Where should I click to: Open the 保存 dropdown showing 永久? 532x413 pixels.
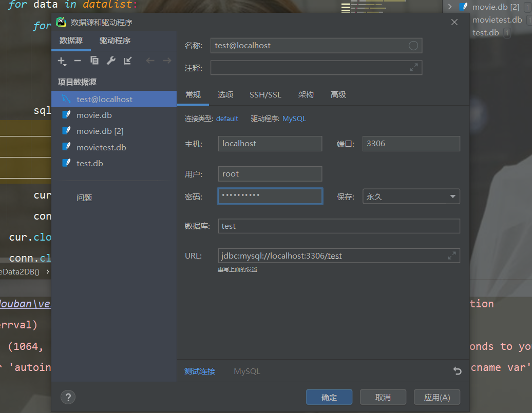[411, 196]
